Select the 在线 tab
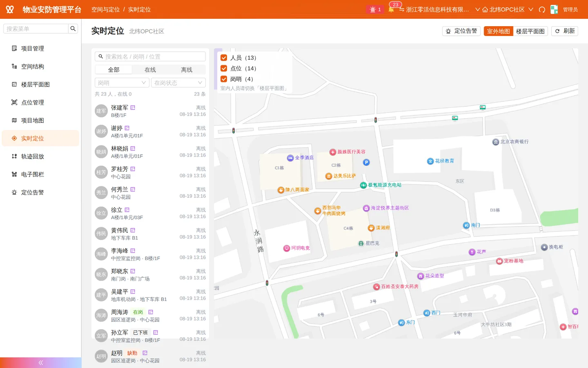The height and width of the screenshot is (368, 588). coord(150,70)
